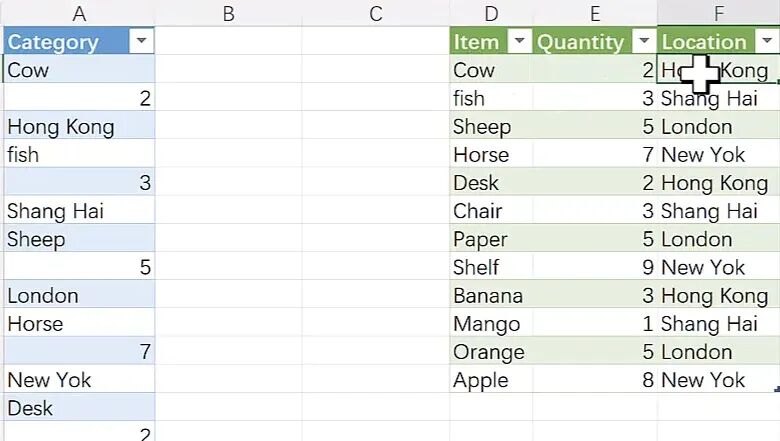Screen dimensions: 780x441
Task: Select the Apple cell
Action: click(481, 380)
